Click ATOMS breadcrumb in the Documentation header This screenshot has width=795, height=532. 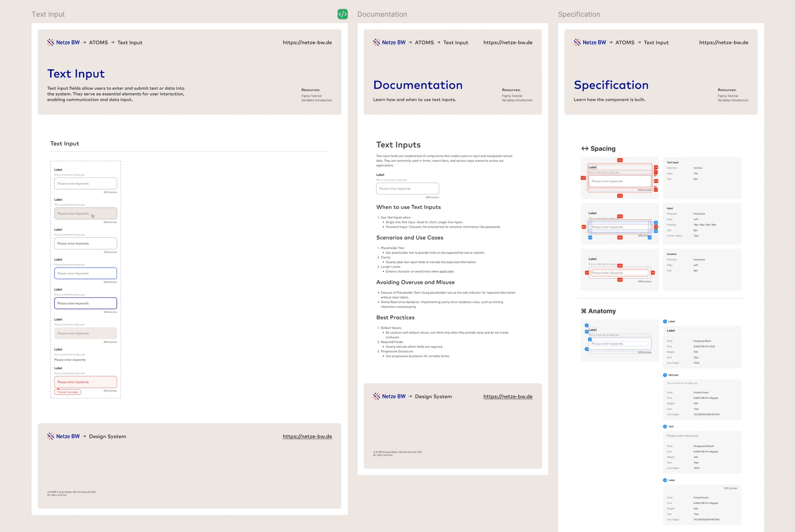(x=424, y=42)
